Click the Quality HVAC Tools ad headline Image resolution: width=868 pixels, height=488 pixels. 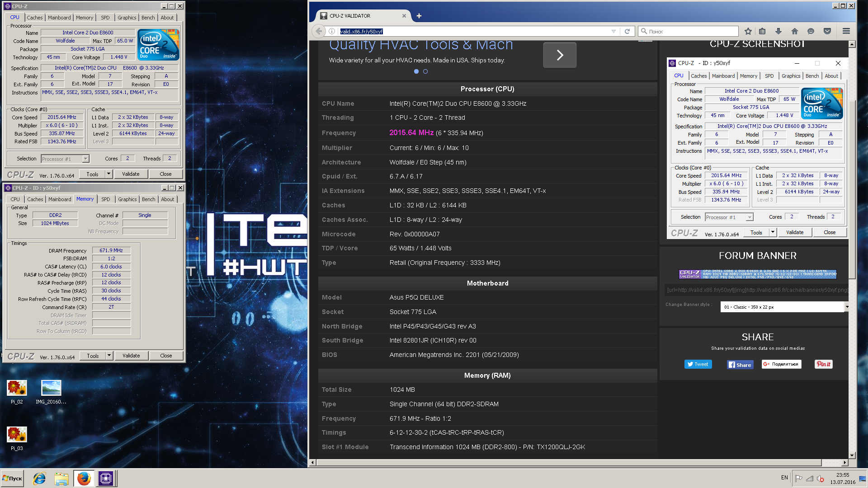click(x=421, y=45)
